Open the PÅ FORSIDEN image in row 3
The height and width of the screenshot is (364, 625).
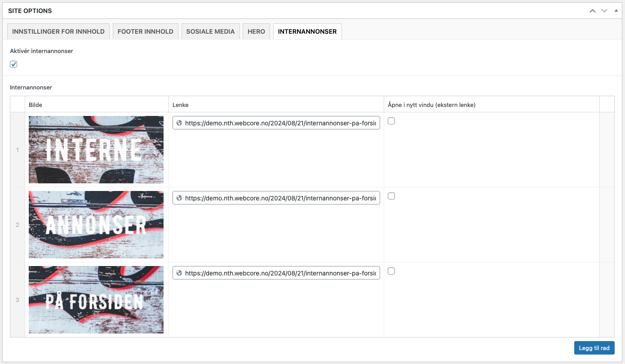(x=96, y=300)
